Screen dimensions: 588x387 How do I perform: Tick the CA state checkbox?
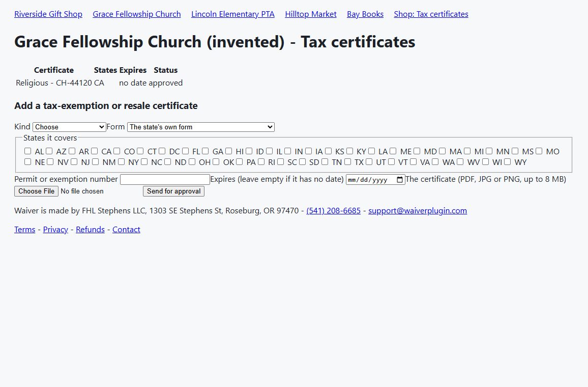click(x=95, y=151)
